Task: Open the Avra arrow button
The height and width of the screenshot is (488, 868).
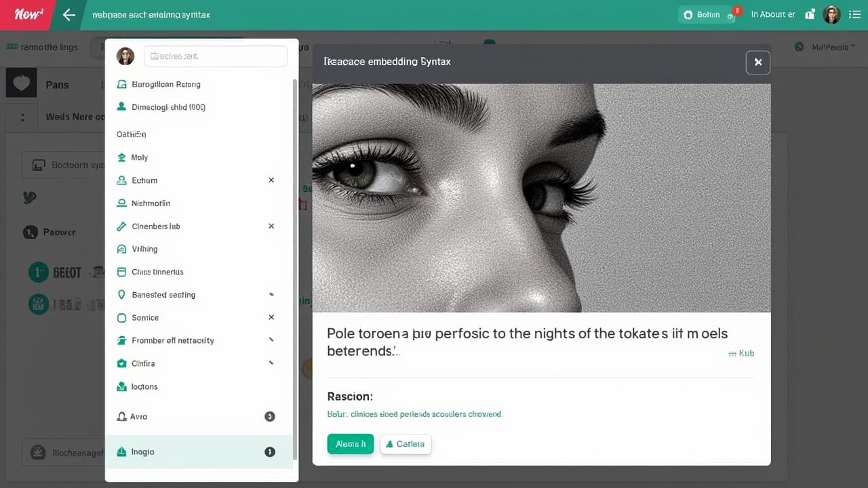Action: tap(269, 417)
